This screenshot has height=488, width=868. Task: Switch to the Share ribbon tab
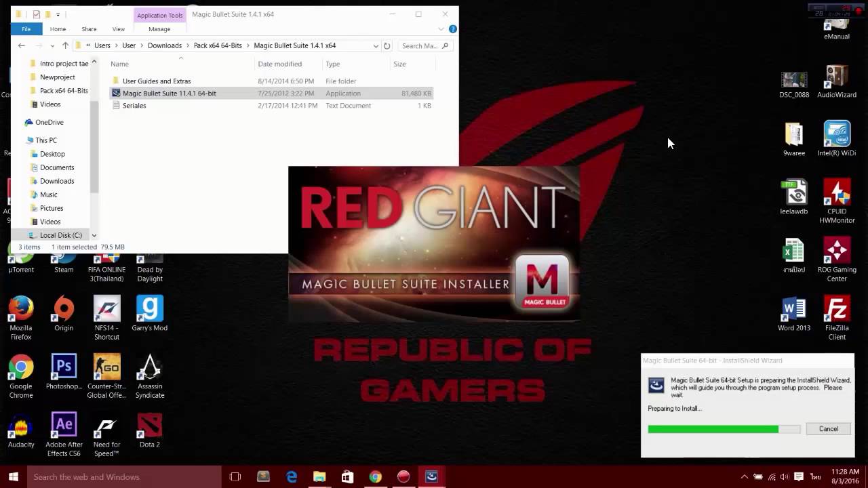click(x=89, y=29)
